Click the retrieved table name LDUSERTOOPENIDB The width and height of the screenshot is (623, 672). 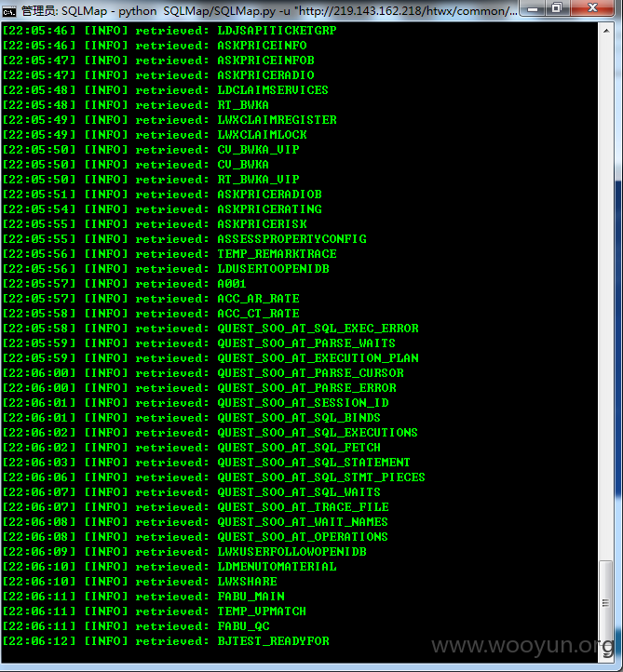click(273, 269)
